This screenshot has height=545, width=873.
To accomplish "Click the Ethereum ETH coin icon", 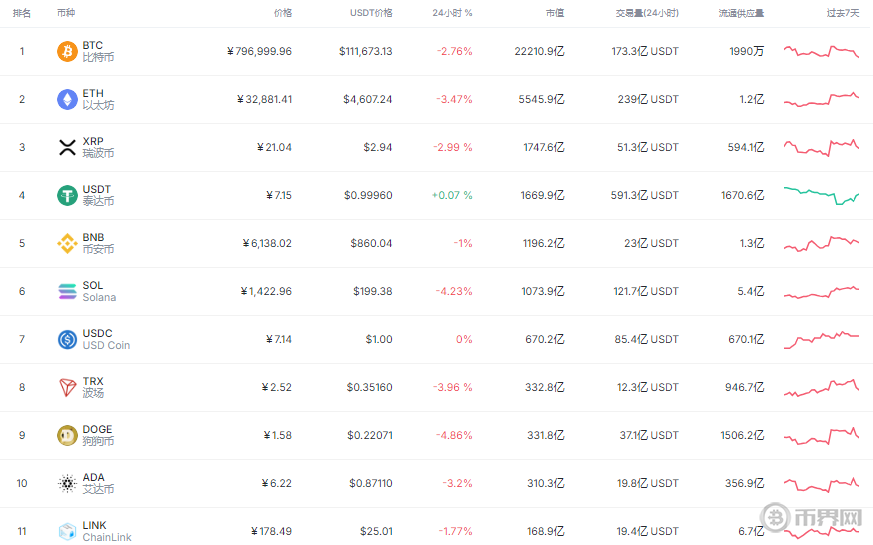I will (67, 99).
